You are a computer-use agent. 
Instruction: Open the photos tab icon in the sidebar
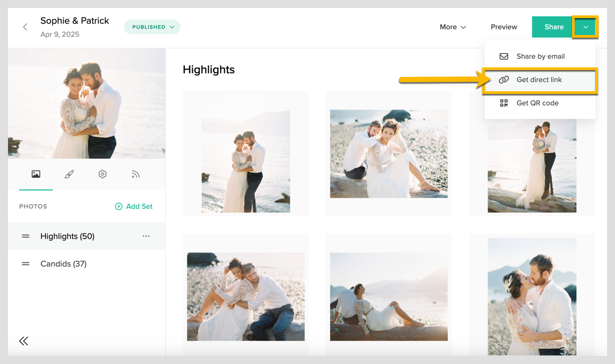[x=36, y=174]
